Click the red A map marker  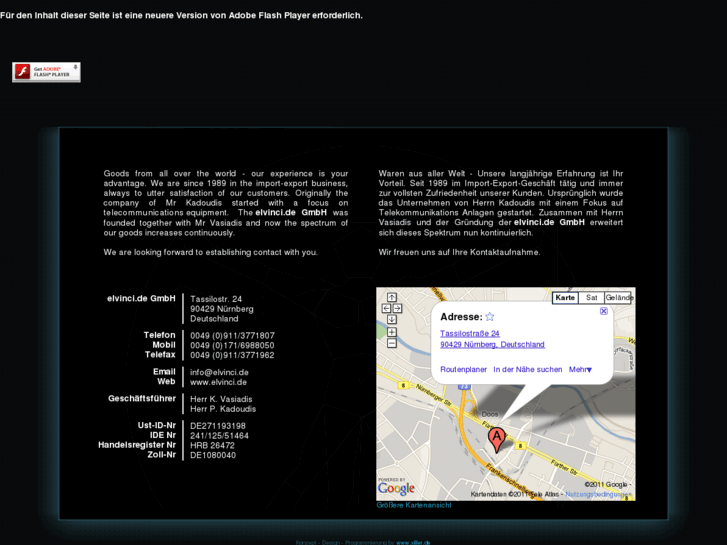pyautogui.click(x=497, y=439)
